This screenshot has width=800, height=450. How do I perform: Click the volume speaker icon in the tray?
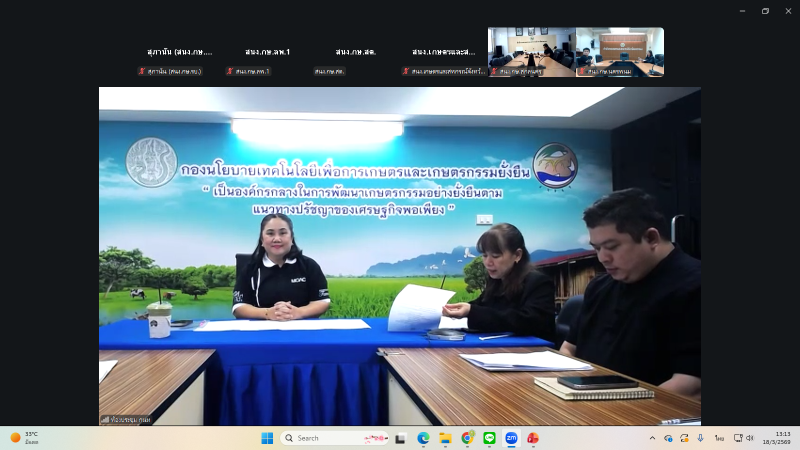pos(750,438)
